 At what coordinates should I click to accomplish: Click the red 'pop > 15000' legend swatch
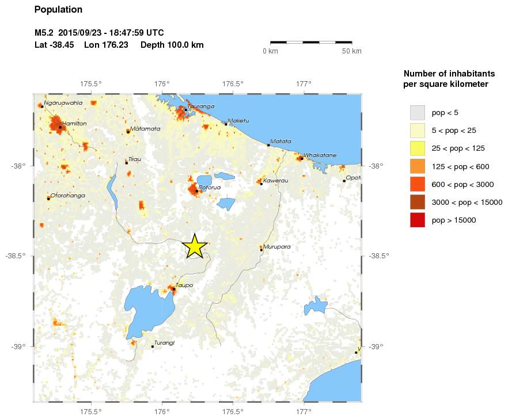[x=417, y=220]
